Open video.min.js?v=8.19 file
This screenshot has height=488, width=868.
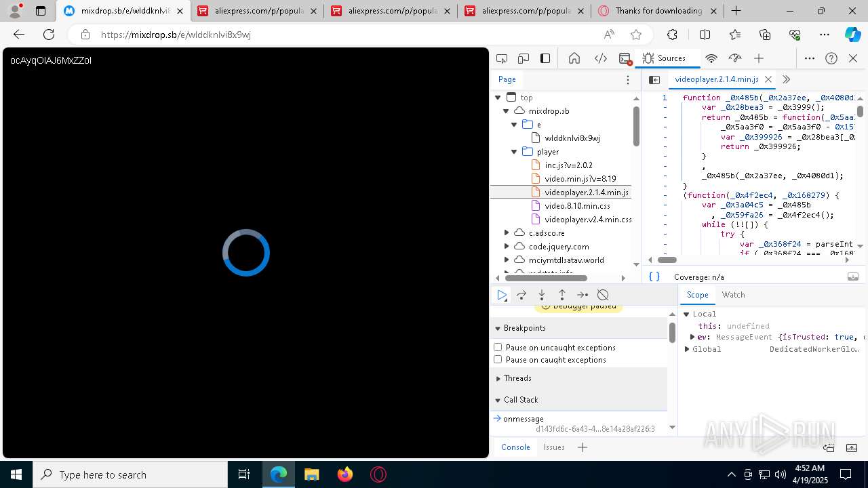[x=580, y=179]
